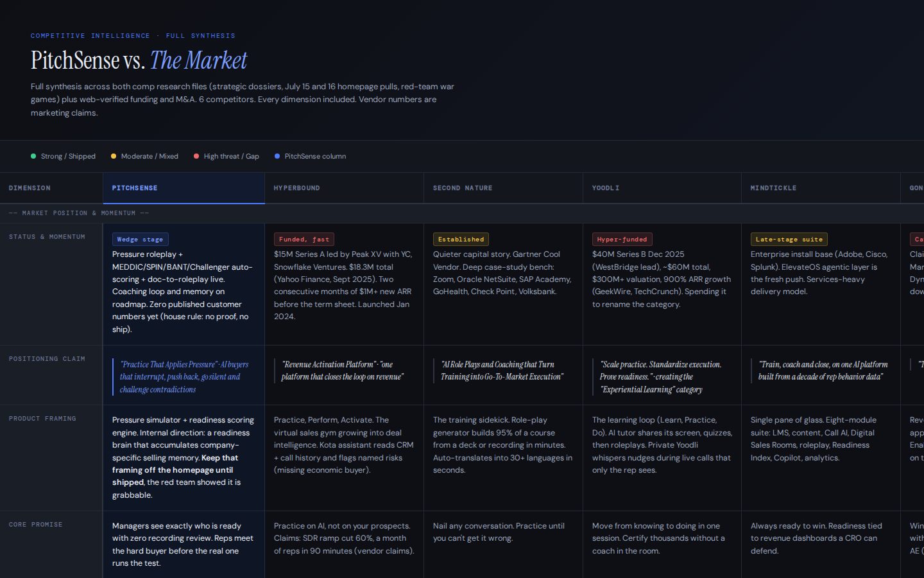Click the 'Train, coach and close' quote
This screenshot has height=578, width=924.
(821, 371)
